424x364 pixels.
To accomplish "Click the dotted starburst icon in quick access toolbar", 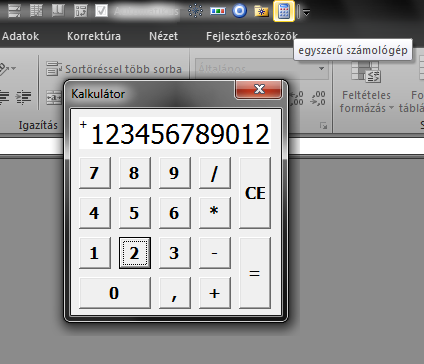I will (x=196, y=11).
